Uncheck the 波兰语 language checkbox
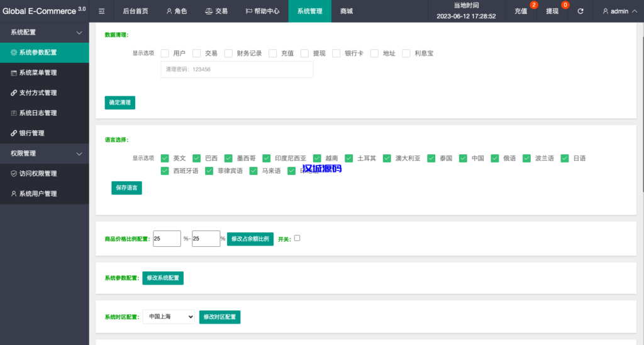This screenshot has width=644, height=345. [x=526, y=158]
